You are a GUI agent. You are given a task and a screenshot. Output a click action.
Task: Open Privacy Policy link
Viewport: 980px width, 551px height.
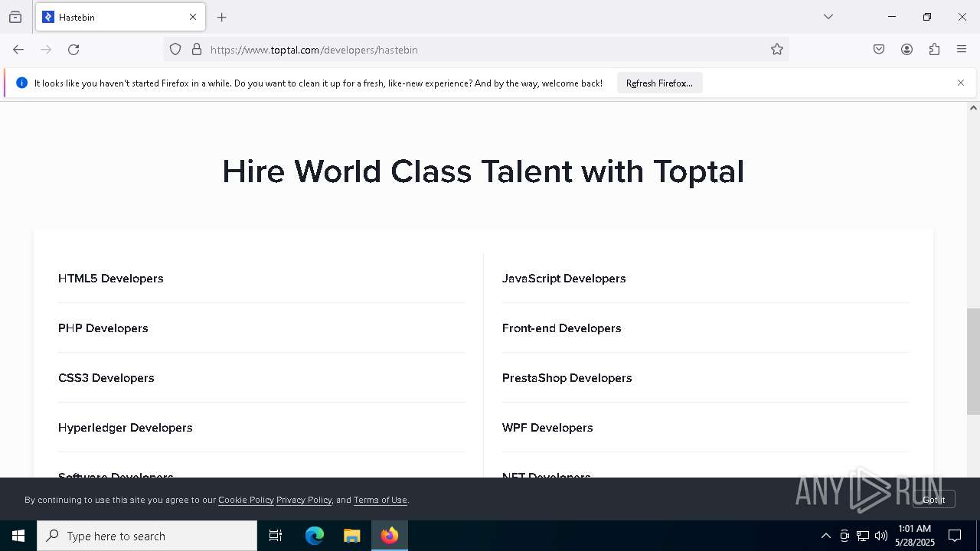[304, 500]
